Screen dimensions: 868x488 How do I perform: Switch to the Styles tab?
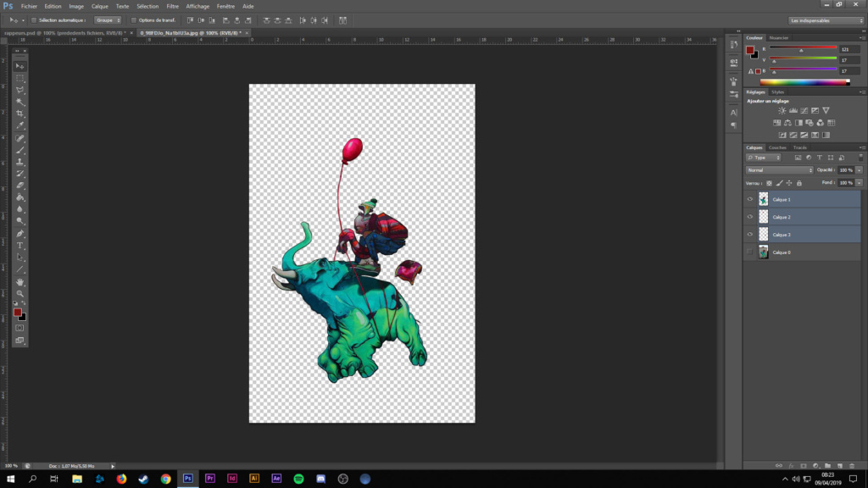778,92
